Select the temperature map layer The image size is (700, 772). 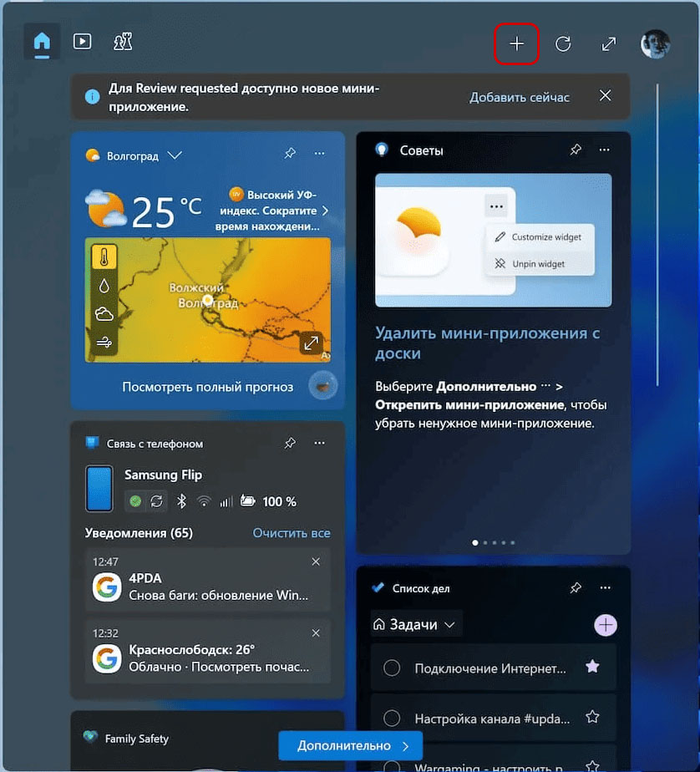104,256
